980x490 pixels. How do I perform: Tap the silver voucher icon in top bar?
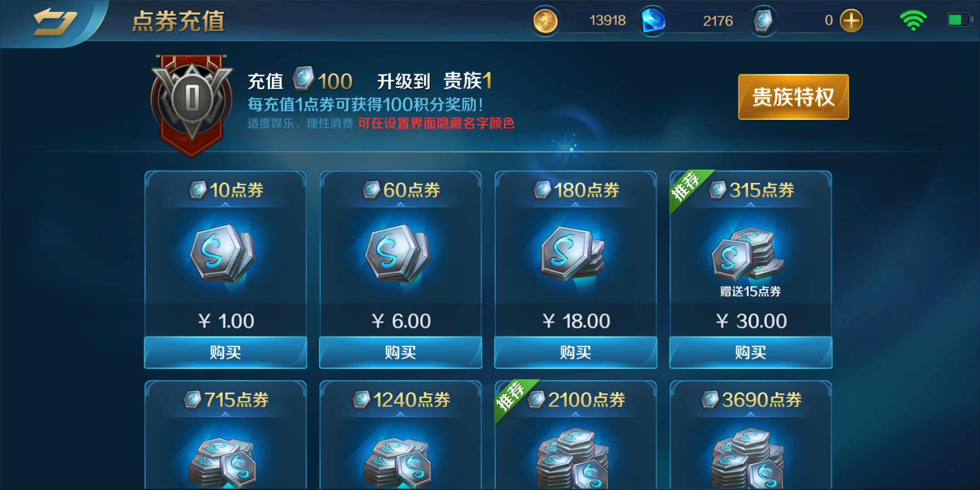pos(763,21)
